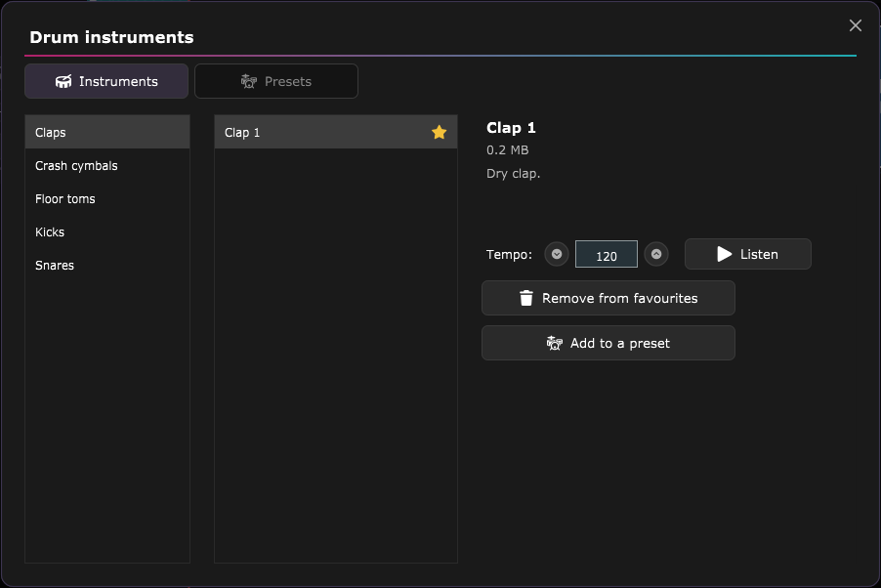Image resolution: width=881 pixels, height=588 pixels.
Task: Select Clap 1 in the instrument list
Action: point(336,132)
